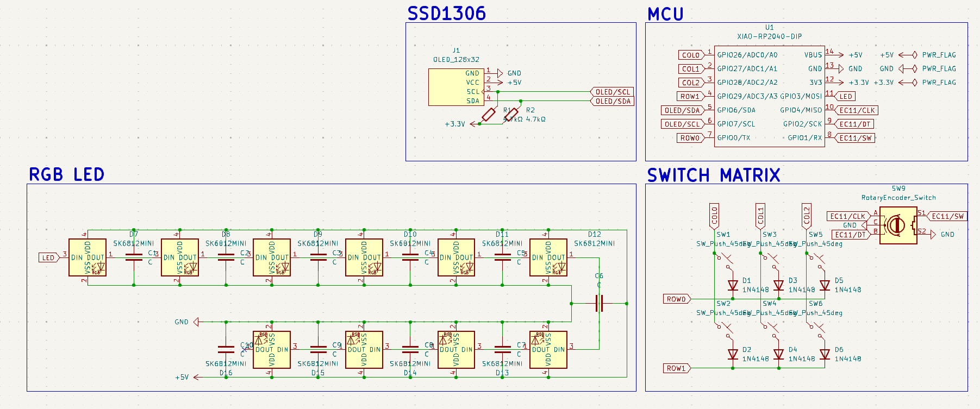
Task: Select COL1 label on MCU pin 2
Action: [x=691, y=69]
